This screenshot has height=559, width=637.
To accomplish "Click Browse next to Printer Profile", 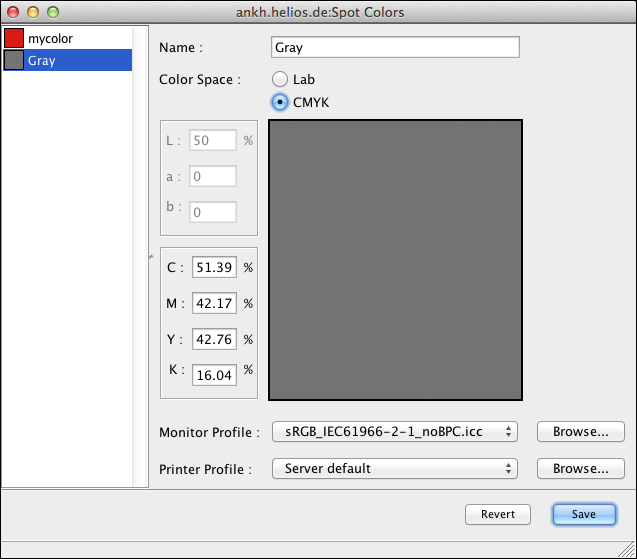I will tap(581, 468).
